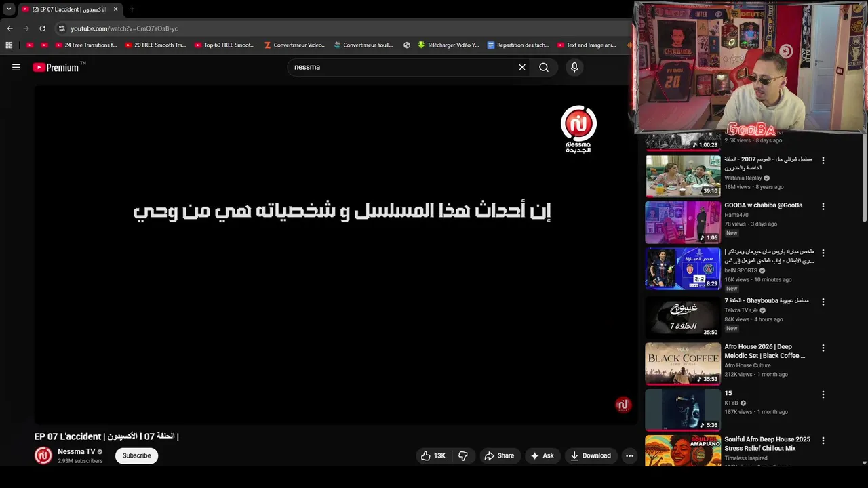The image size is (868, 488).
Task: Open the 24 Free Transitions bookmark
Action: [85, 45]
